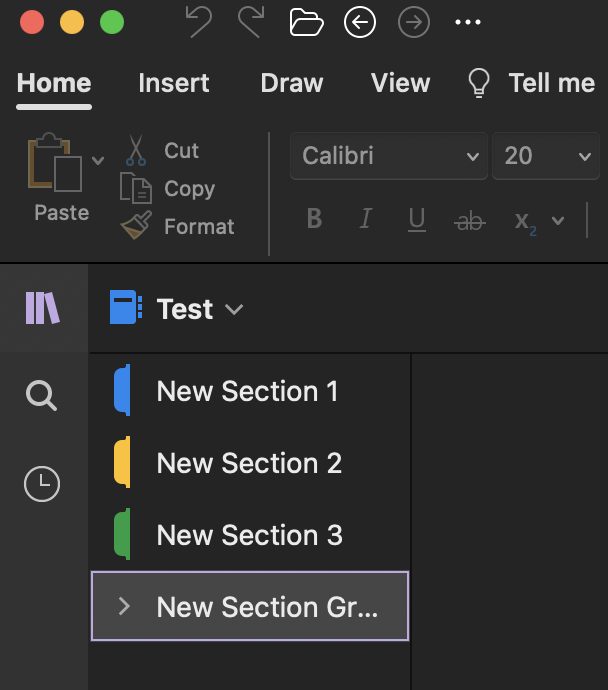Screen dimensions: 608x690
Task: Click the Tell me lightbulb icon
Action: (479, 83)
